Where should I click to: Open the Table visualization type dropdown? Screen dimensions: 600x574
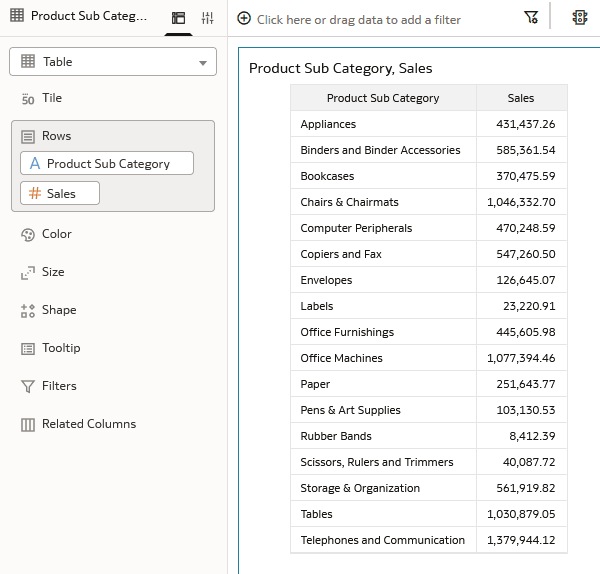(x=113, y=62)
